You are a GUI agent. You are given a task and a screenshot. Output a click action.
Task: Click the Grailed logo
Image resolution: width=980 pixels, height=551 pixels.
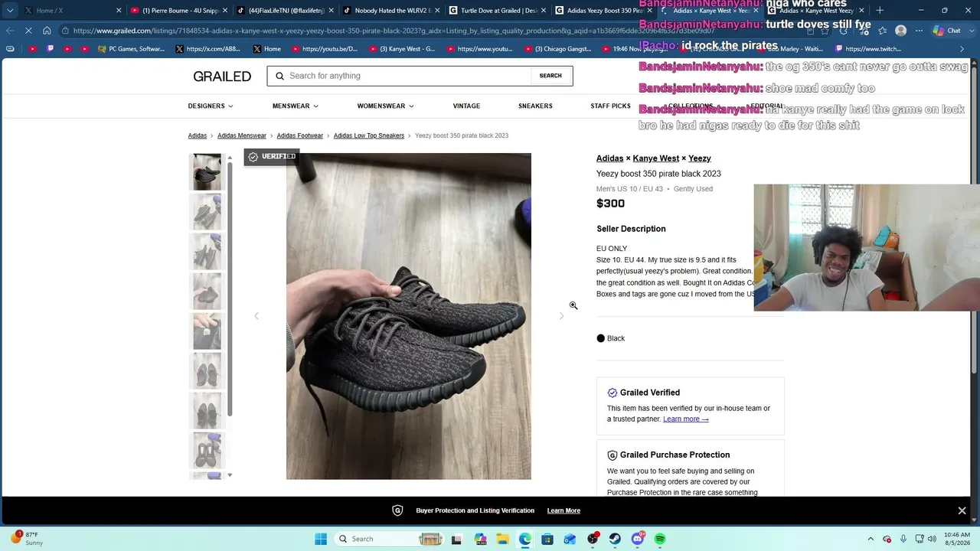click(222, 77)
